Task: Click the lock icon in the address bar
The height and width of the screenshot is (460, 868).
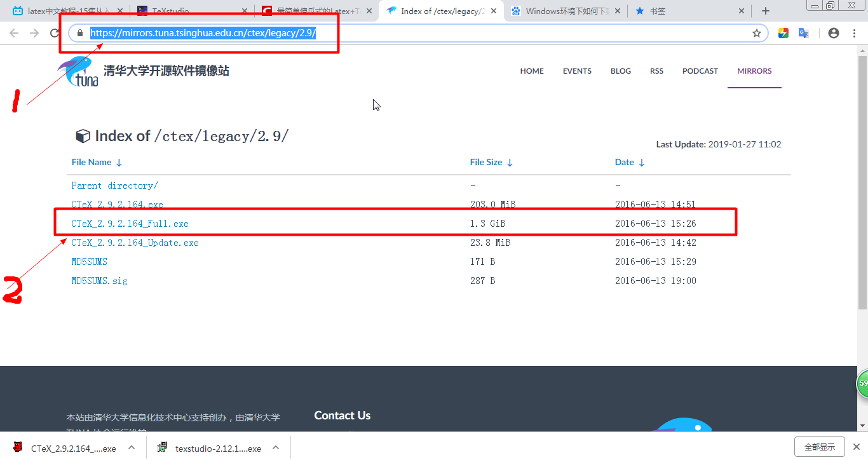Action: [80, 33]
